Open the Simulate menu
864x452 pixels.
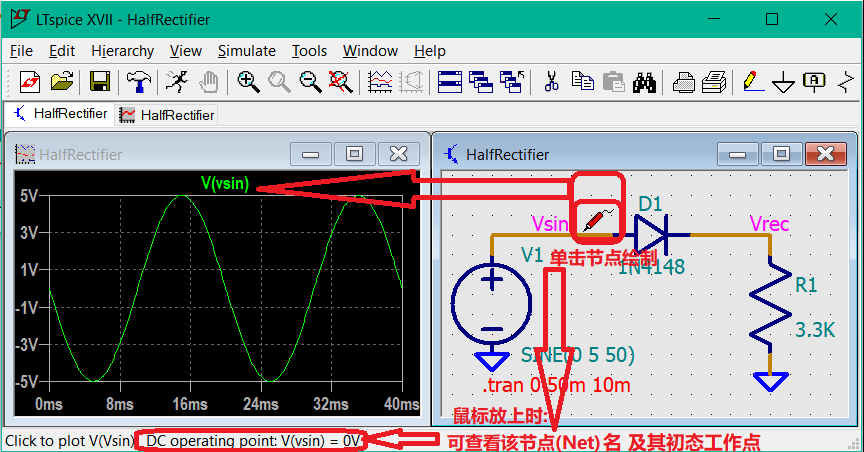click(246, 51)
